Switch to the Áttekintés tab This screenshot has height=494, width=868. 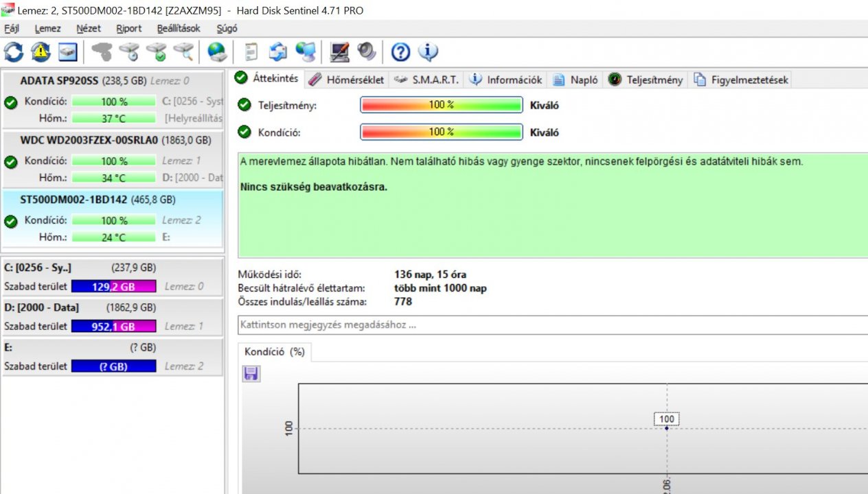pyautogui.click(x=267, y=78)
